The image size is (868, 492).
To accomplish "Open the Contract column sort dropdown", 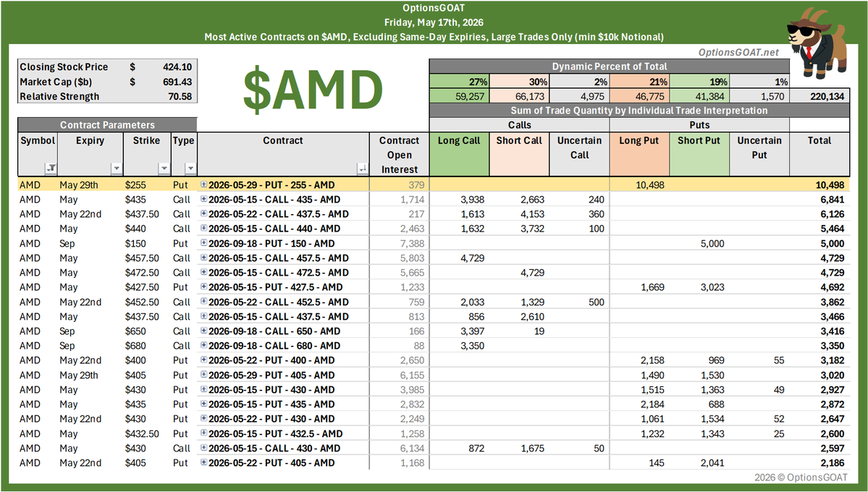I will point(363,169).
